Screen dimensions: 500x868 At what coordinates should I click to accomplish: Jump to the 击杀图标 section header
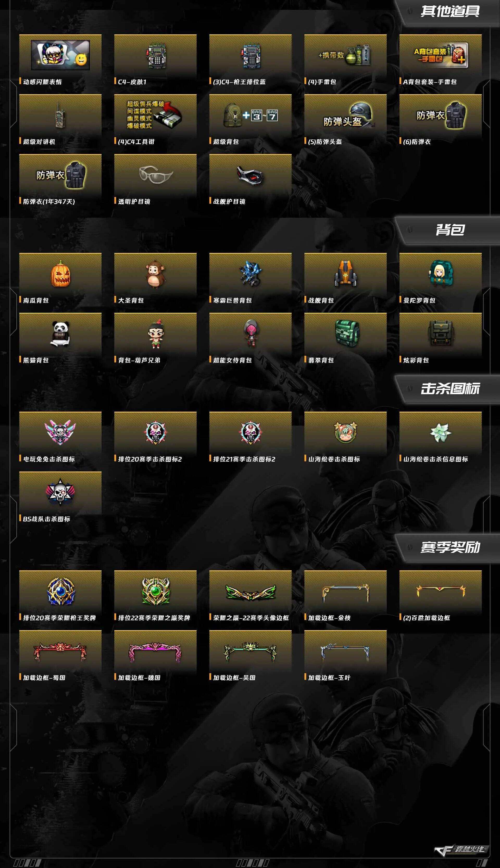(x=450, y=388)
